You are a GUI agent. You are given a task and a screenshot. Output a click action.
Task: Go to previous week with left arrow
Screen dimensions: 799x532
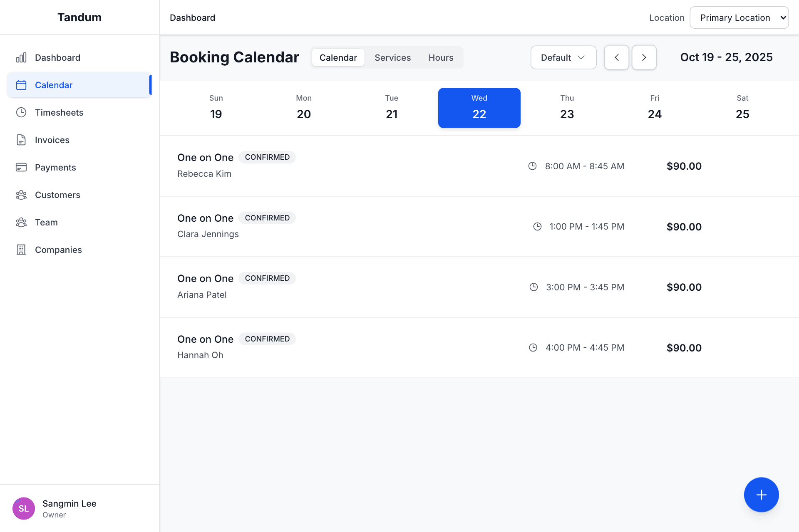[x=616, y=57]
